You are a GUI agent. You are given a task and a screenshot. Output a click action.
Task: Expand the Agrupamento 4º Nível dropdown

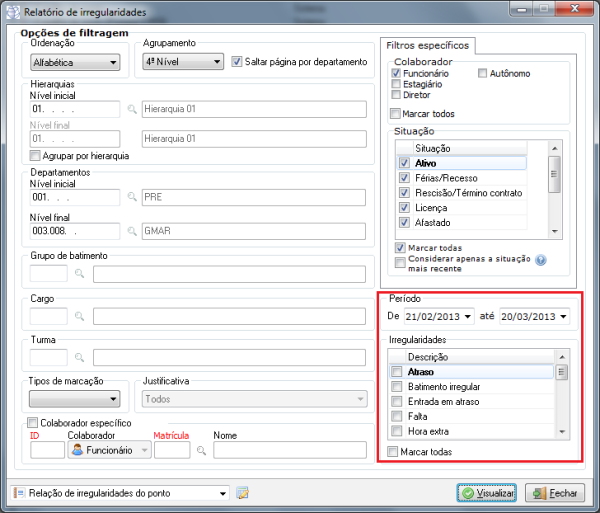coord(182,62)
